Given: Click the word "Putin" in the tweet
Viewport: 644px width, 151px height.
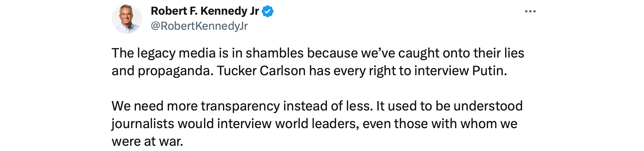Looking at the screenshot, I should (x=489, y=71).
